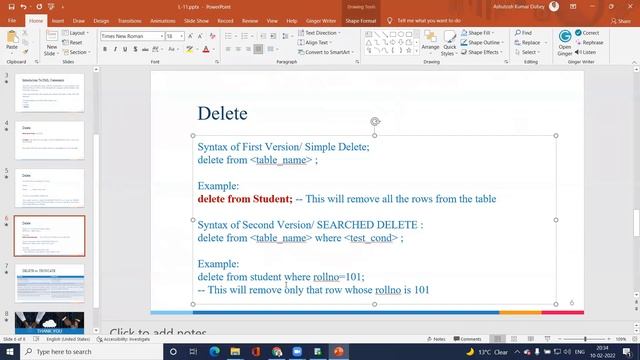Open Microsoft Edge from taskbar
The width and height of the screenshot is (640, 360).
(214, 351)
